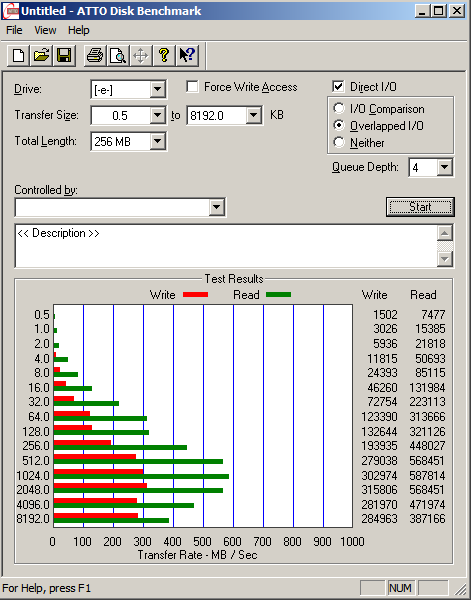Viewport: 471px width, 600px height.
Task: Save benchmark results with floppy icon
Action: 64,56
